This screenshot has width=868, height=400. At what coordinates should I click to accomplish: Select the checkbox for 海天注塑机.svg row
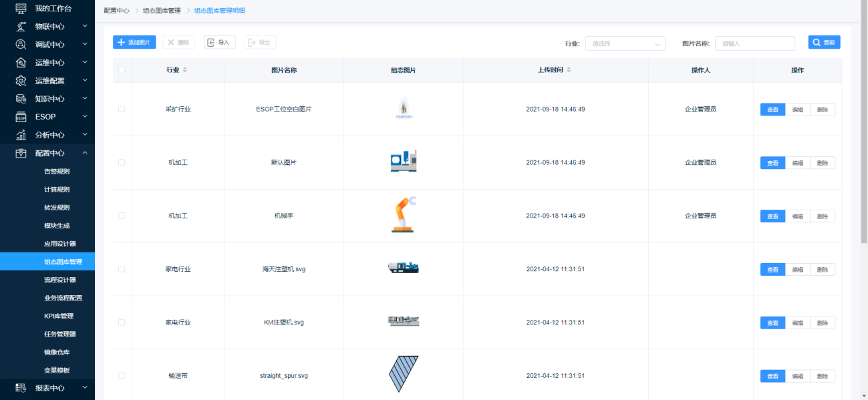point(122,269)
